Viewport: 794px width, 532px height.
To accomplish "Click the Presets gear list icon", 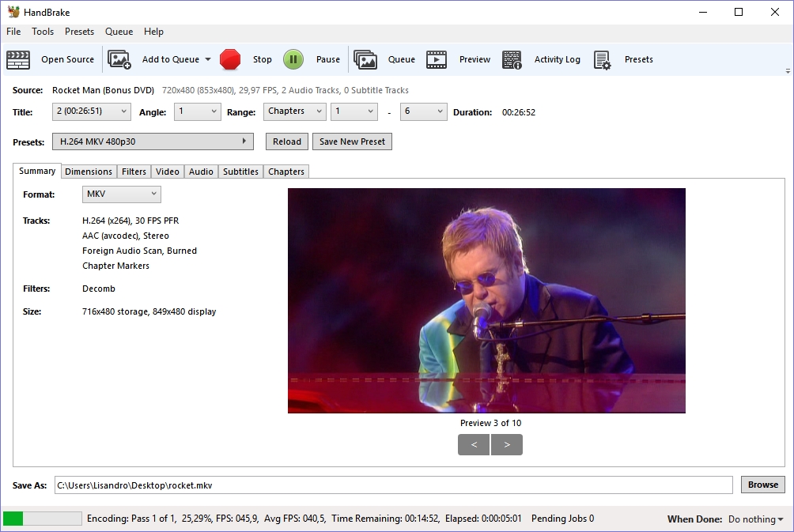I will (x=602, y=60).
